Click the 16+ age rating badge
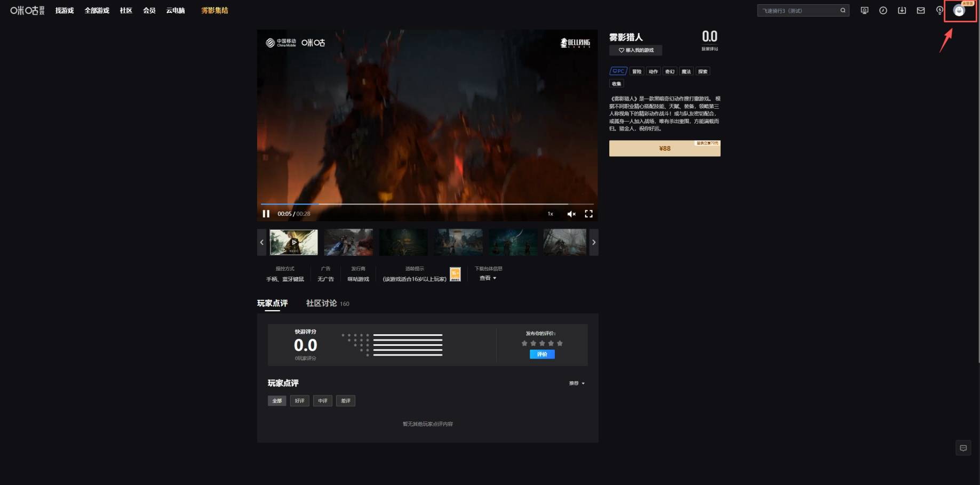 [455, 274]
